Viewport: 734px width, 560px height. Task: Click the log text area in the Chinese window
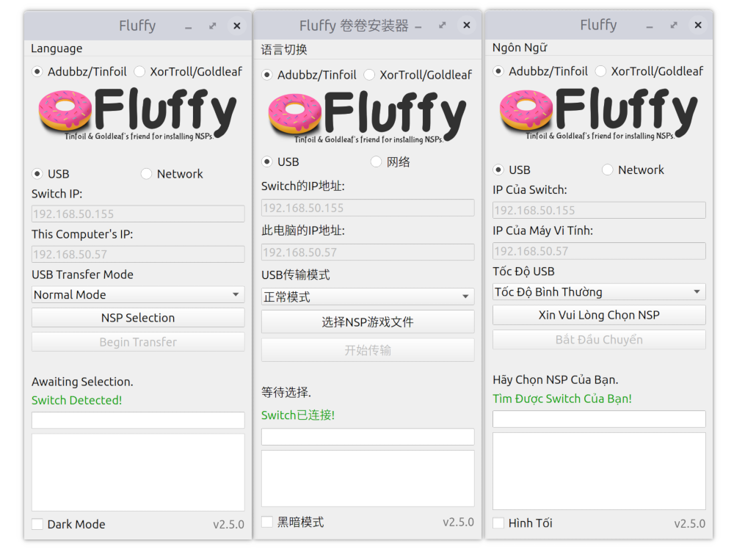pyautogui.click(x=368, y=479)
